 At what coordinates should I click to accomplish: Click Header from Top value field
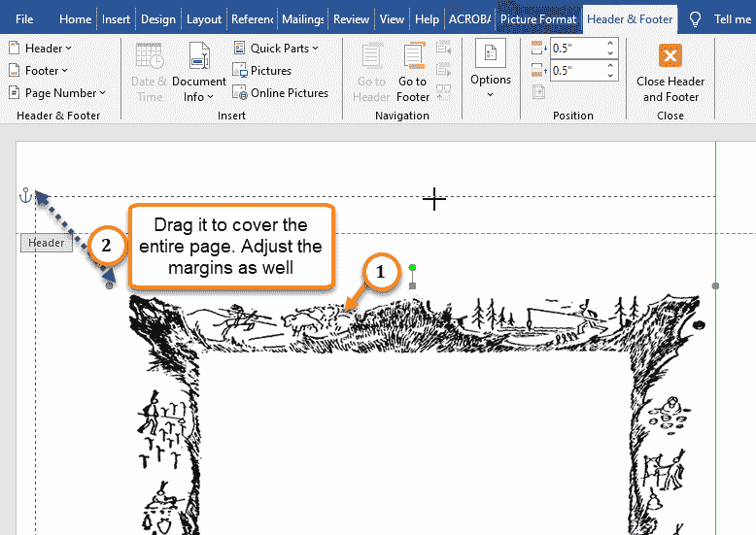(x=576, y=49)
